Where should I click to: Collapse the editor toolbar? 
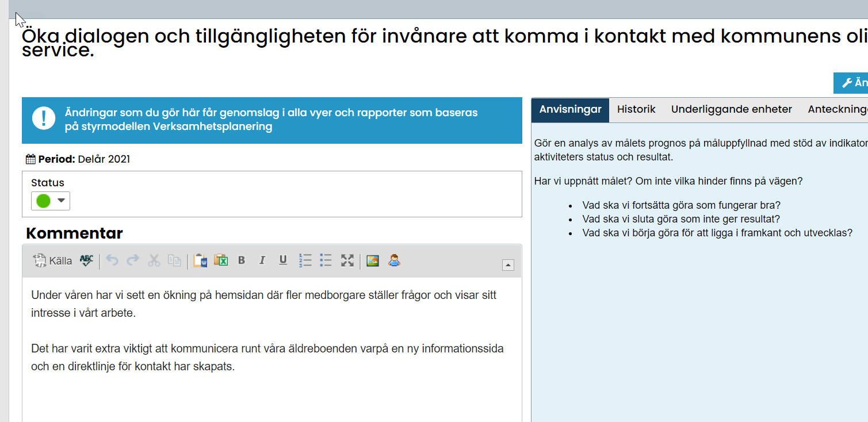508,265
